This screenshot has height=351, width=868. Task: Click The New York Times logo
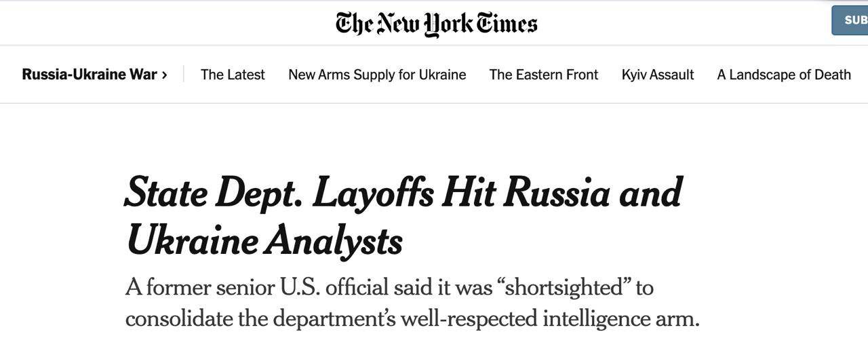point(436,24)
